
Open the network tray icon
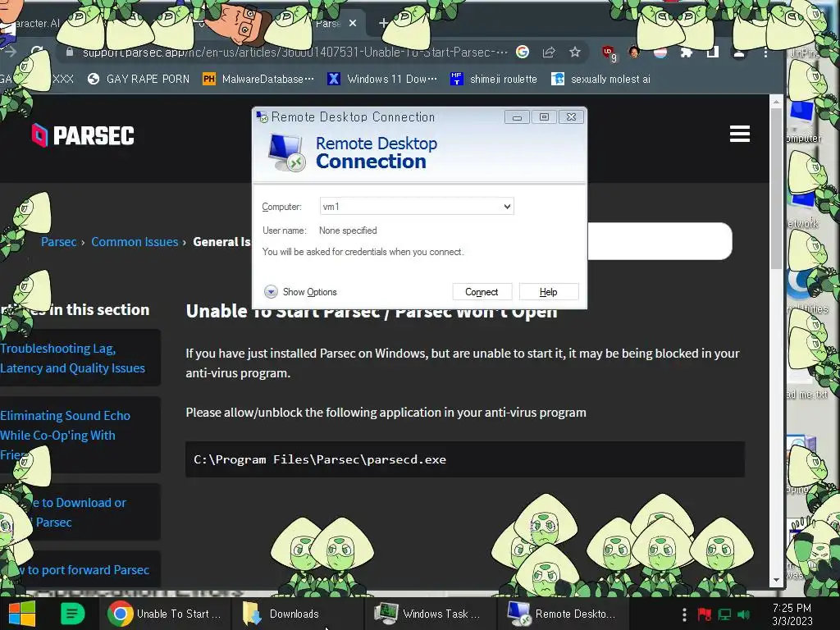click(724, 614)
